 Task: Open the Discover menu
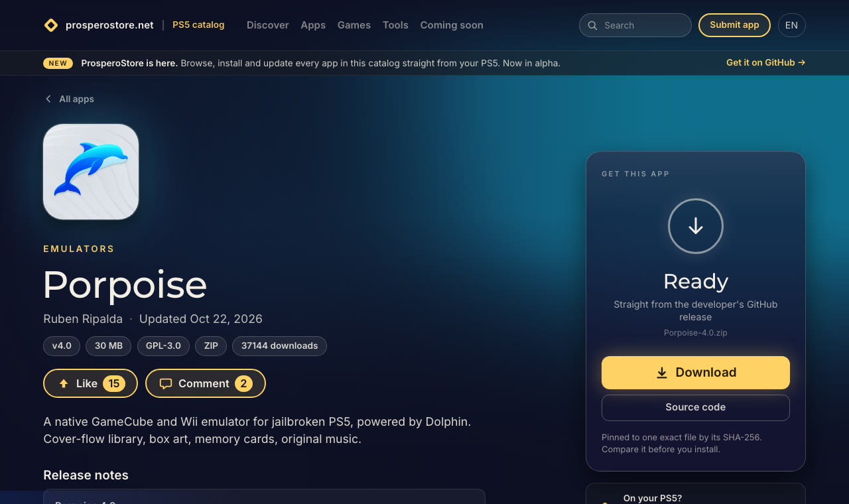coord(268,25)
